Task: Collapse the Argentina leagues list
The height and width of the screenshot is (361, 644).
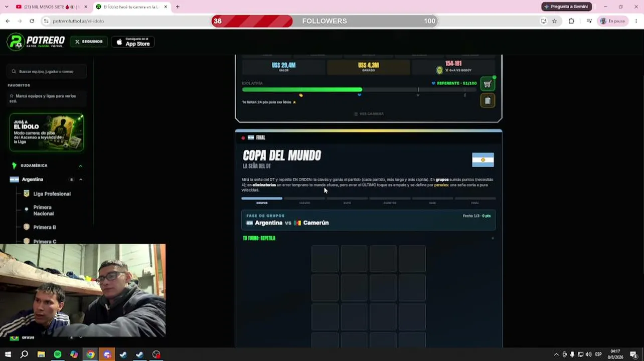Action: click(x=80, y=179)
